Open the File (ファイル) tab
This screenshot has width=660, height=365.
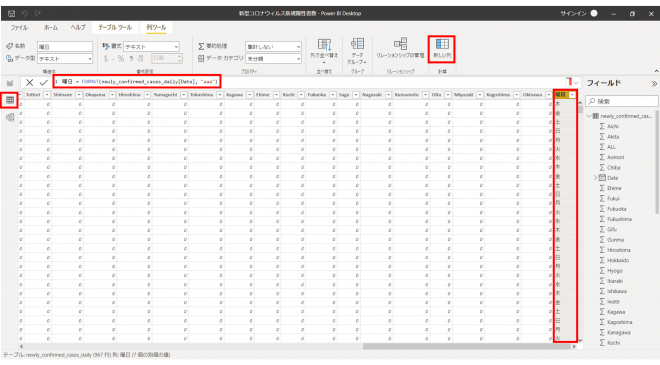(x=19, y=27)
